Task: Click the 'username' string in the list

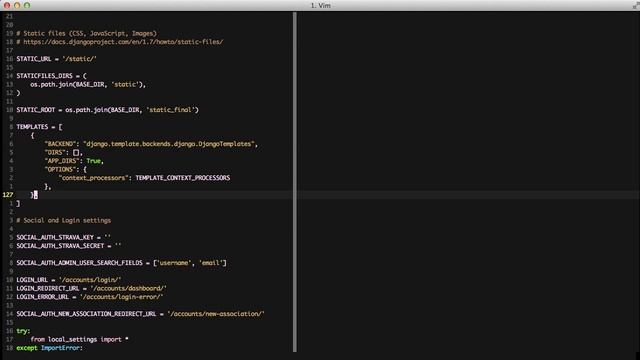Action: click(174, 263)
